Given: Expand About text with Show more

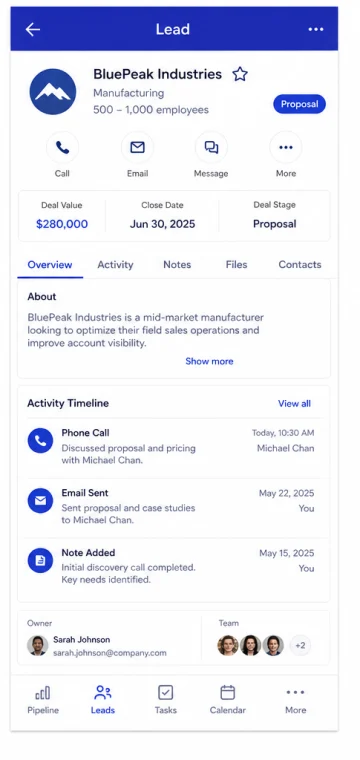Looking at the screenshot, I should [x=209, y=361].
